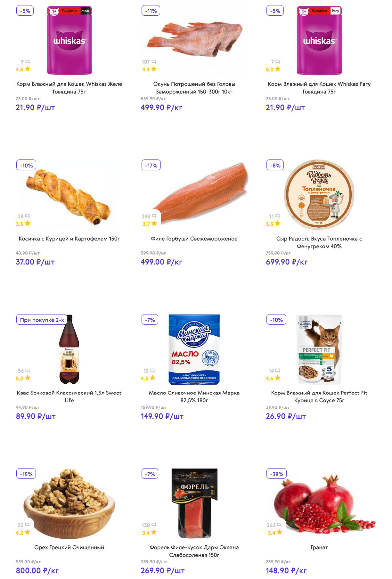Click the rating star on Whiskas Желе
Image resolution: width=392 pixels, height=579 pixels.
tap(28, 69)
